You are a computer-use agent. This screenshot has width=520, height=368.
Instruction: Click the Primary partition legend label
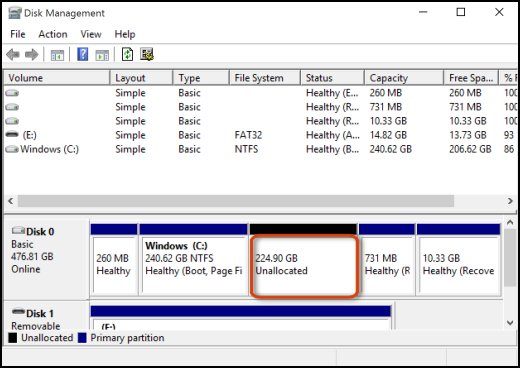[x=127, y=338]
